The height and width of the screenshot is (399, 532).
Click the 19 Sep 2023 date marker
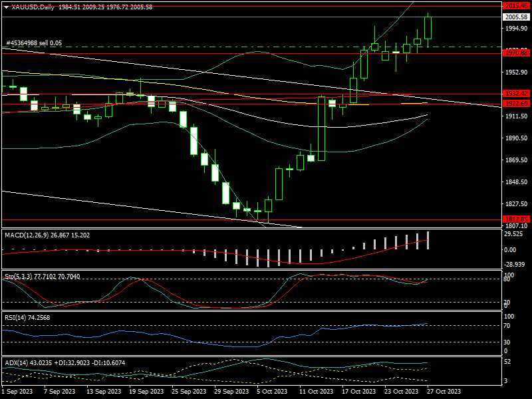(145, 392)
